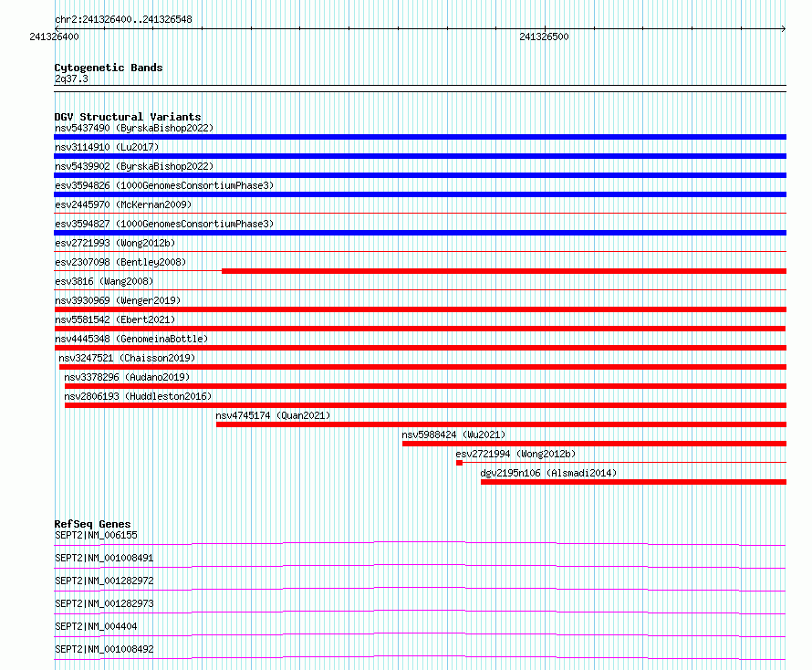Click the nsv5581542 (Ebert2021) label
The width and height of the screenshot is (812, 670).
115,319
